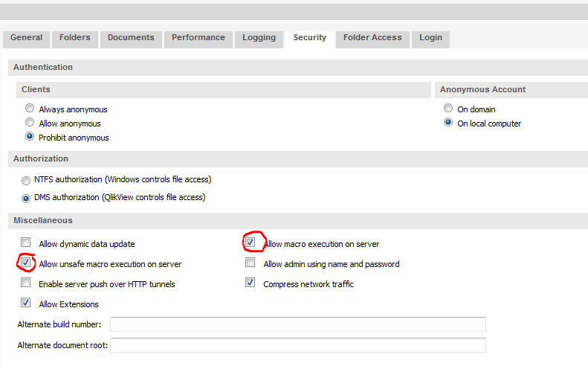Open the Login tab

pyautogui.click(x=430, y=38)
